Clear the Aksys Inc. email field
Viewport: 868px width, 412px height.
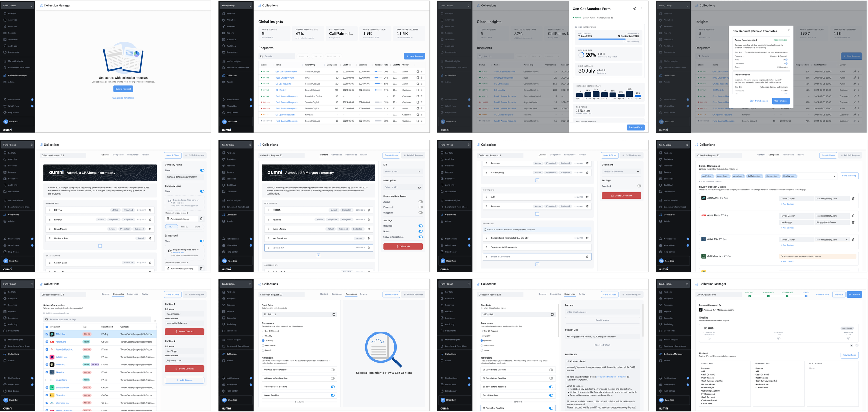point(846,240)
